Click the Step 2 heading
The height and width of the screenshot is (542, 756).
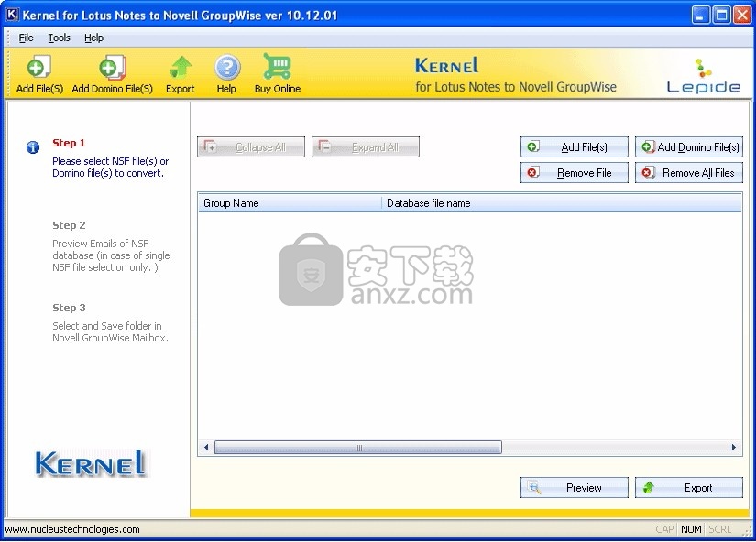69,225
